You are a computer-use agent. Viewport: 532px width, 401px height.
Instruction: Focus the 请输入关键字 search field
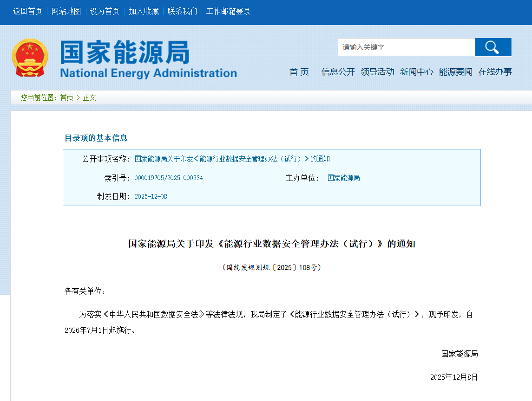pyautogui.click(x=406, y=47)
